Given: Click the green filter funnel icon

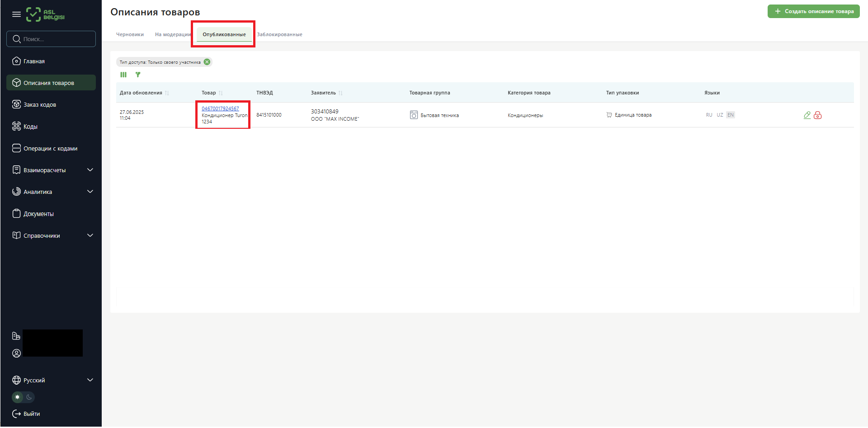Looking at the screenshot, I should pyautogui.click(x=138, y=75).
